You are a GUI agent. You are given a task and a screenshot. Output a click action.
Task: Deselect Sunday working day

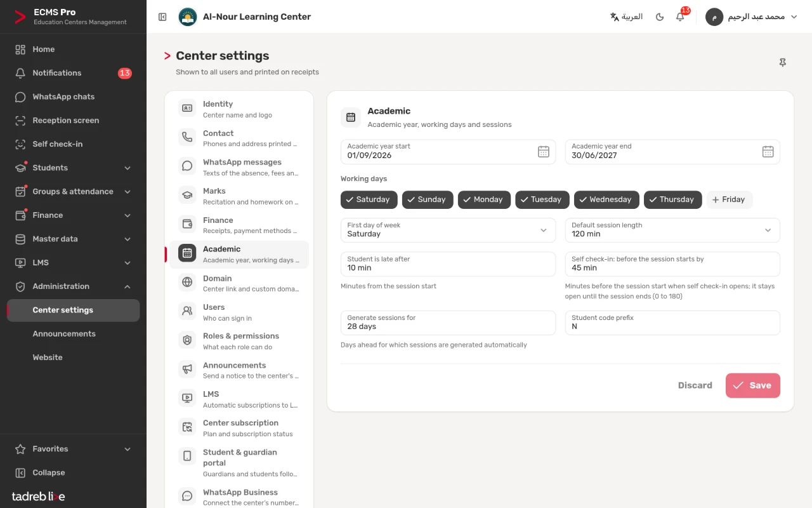tap(428, 199)
